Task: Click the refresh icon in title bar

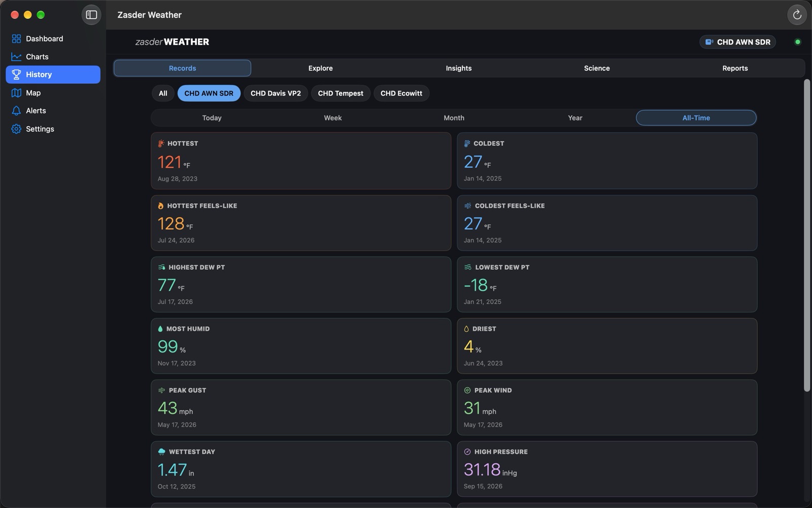Action: tap(797, 15)
